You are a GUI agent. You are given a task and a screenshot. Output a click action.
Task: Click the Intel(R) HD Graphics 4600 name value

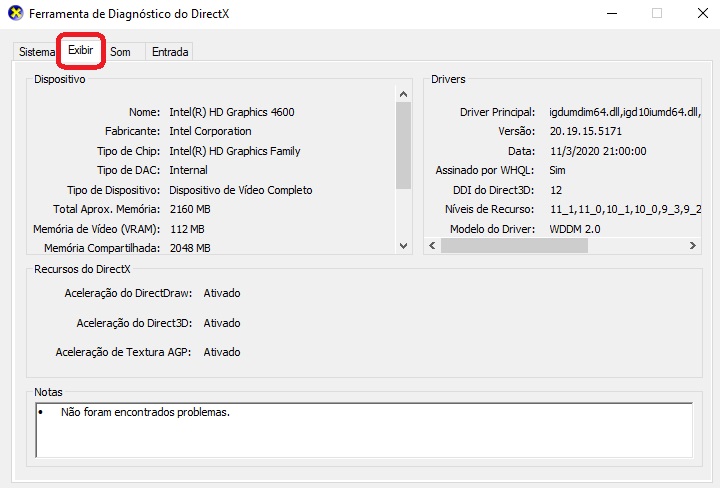(231, 112)
